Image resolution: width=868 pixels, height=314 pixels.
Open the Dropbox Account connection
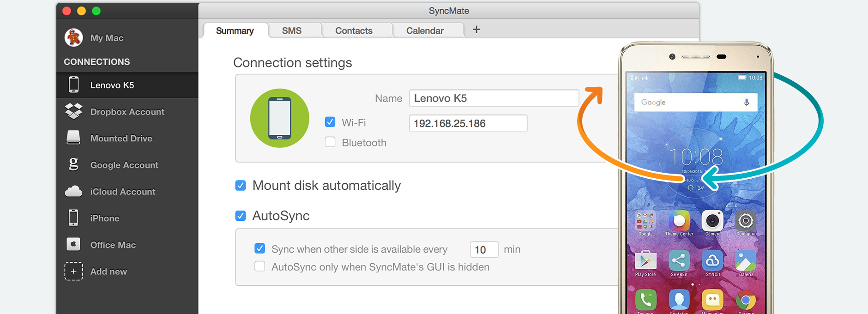[127, 112]
